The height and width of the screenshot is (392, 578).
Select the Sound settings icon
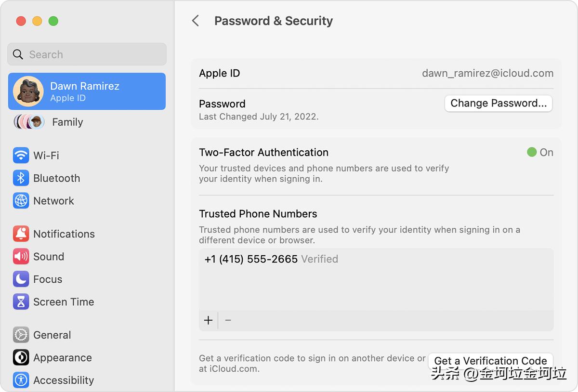point(21,256)
